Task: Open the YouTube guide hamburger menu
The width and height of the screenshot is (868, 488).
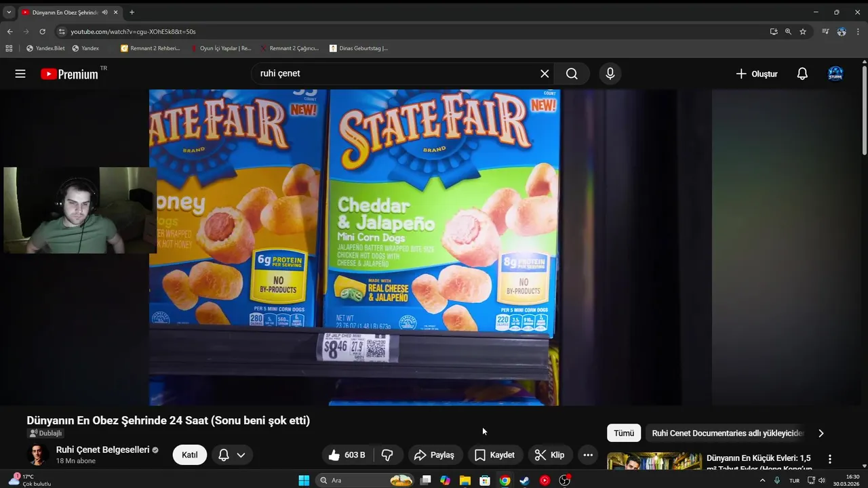Action: click(20, 74)
